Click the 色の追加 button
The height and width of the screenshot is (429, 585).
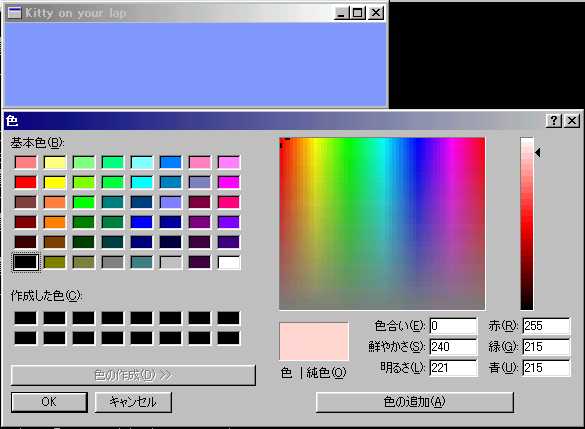coord(415,402)
